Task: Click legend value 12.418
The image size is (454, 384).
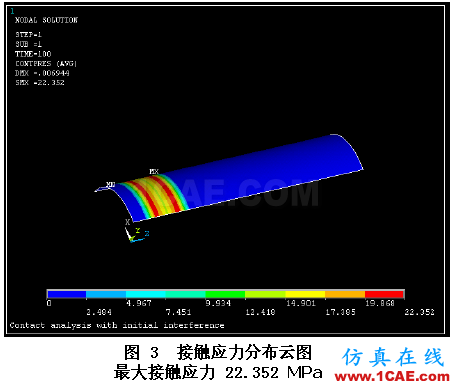Action: [260, 312]
